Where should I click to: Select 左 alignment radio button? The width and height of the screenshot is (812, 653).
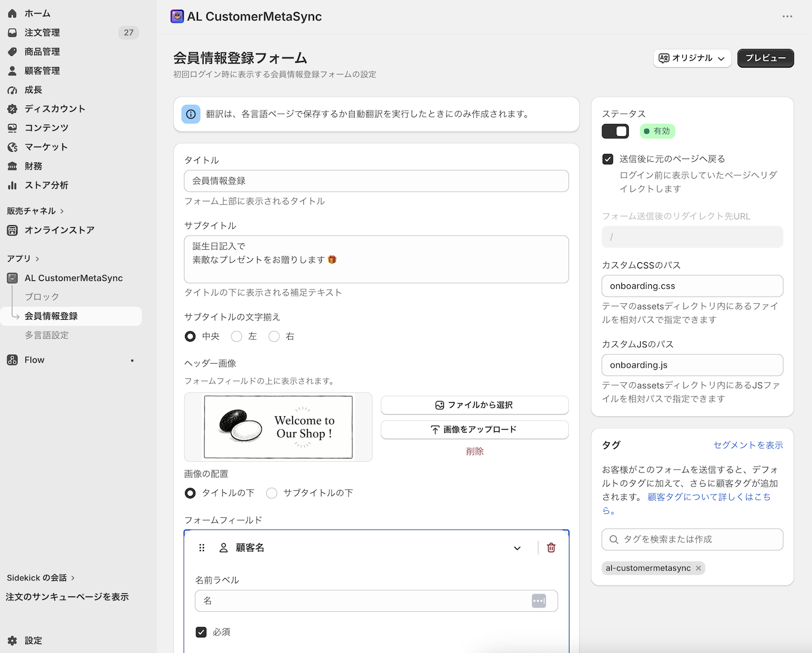coord(237,336)
